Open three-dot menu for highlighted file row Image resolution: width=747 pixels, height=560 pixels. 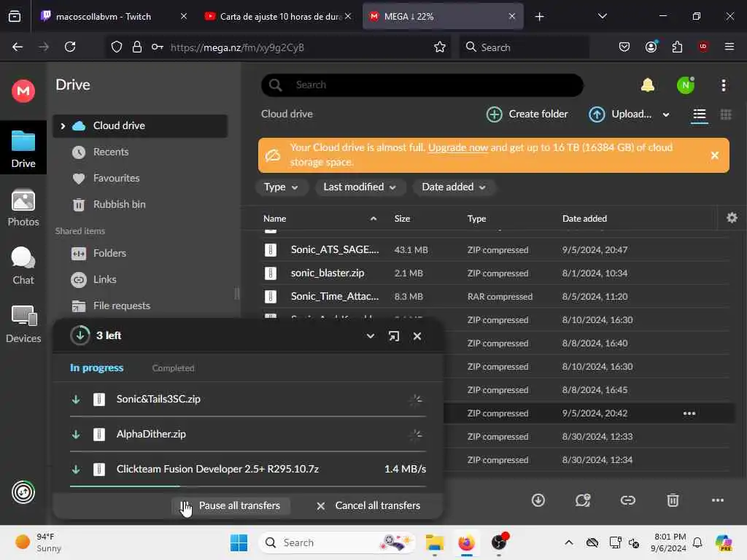tap(689, 413)
